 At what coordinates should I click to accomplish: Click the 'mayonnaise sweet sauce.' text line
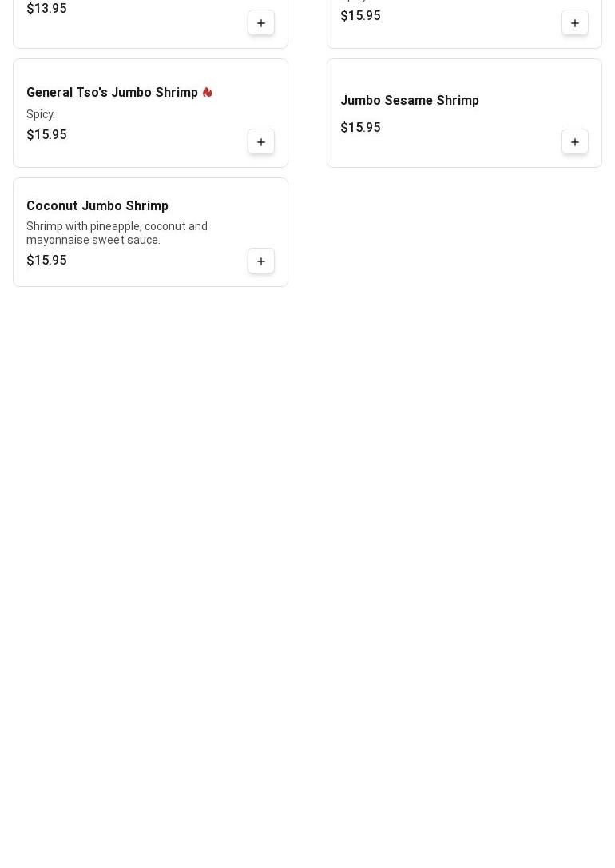tap(93, 240)
